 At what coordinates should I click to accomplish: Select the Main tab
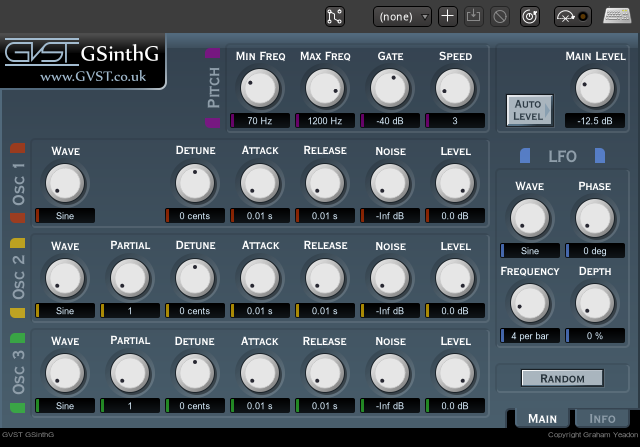[542, 418]
